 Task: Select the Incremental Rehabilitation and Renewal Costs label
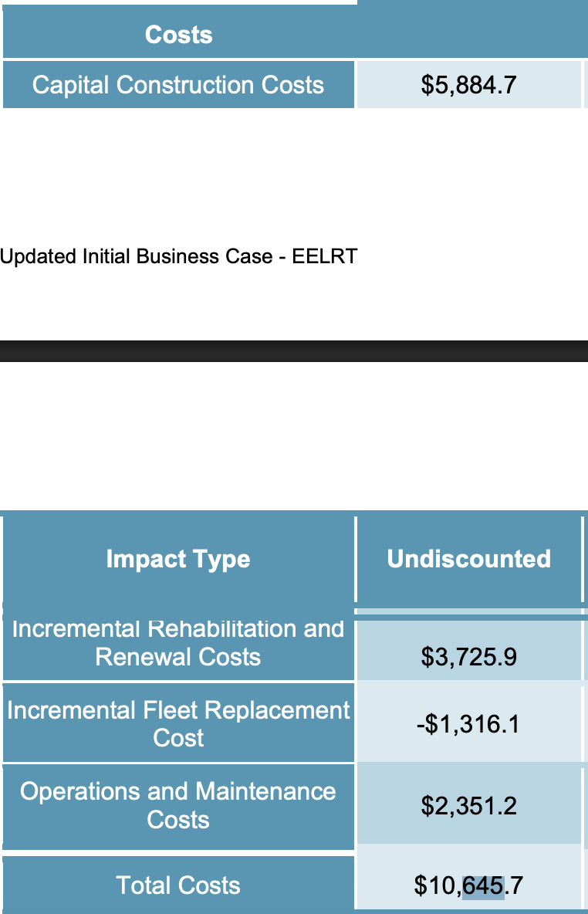[x=178, y=643]
